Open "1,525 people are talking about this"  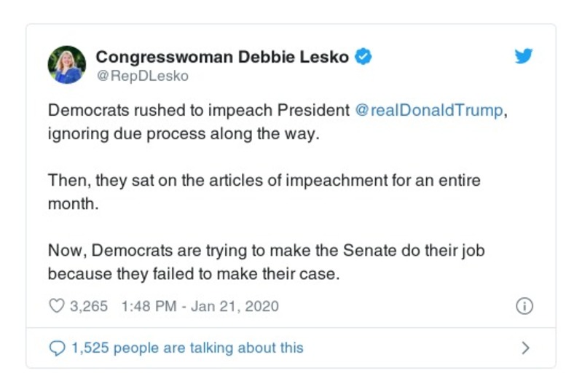point(187,348)
